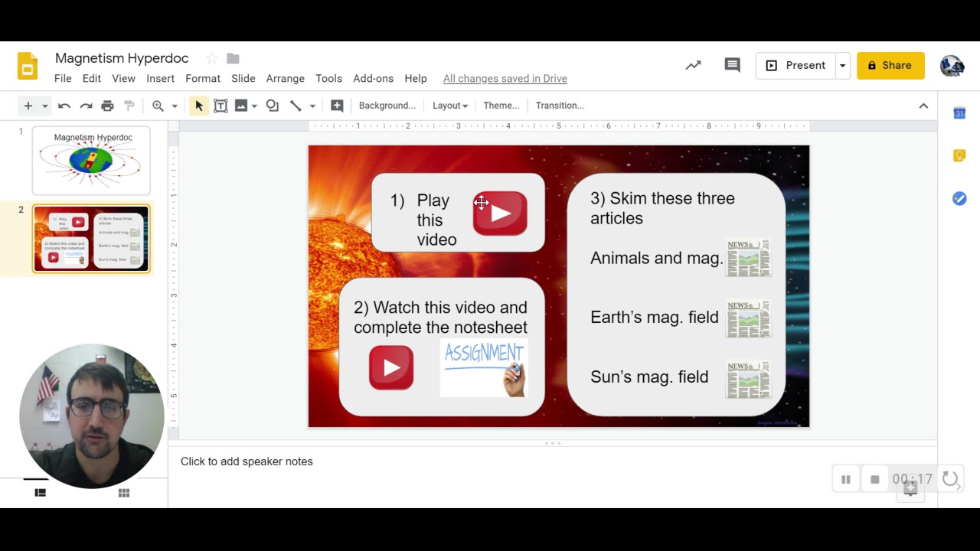Viewport: 980px width, 551px height.
Task: Click the All changes saved in Drive link
Action: (505, 78)
